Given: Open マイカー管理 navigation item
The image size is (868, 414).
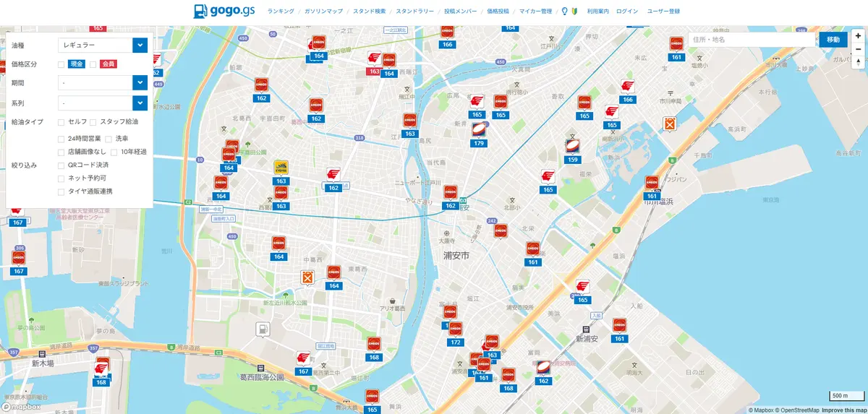Looking at the screenshot, I should point(535,12).
